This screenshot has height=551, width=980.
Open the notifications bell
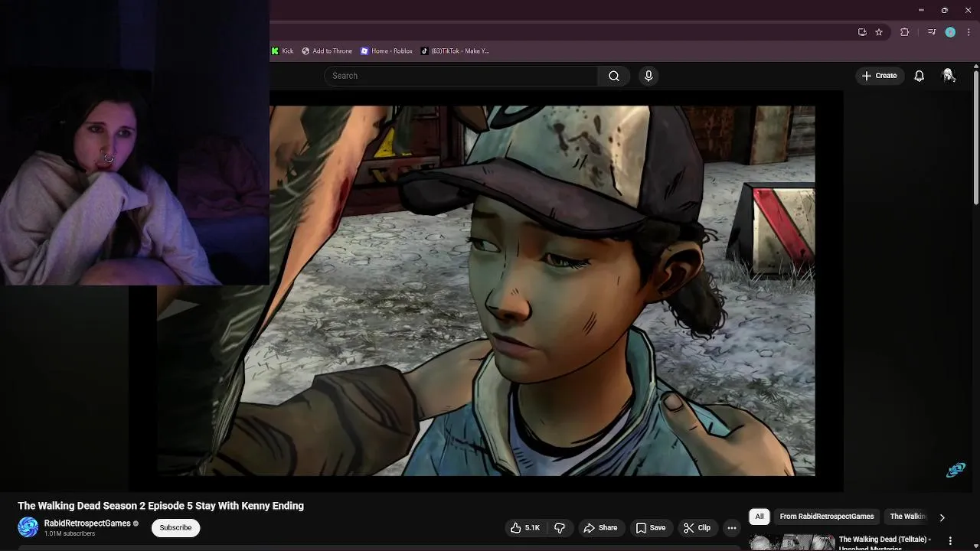pos(919,76)
